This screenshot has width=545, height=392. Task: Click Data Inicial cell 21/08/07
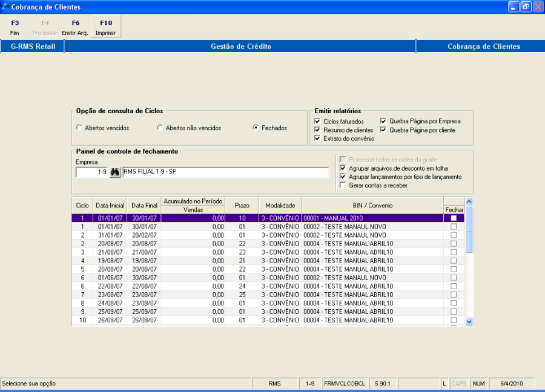tap(110, 252)
